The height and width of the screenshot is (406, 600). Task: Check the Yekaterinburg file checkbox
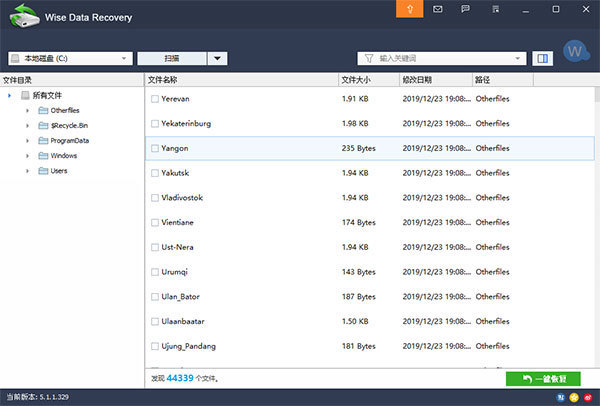tap(155, 124)
